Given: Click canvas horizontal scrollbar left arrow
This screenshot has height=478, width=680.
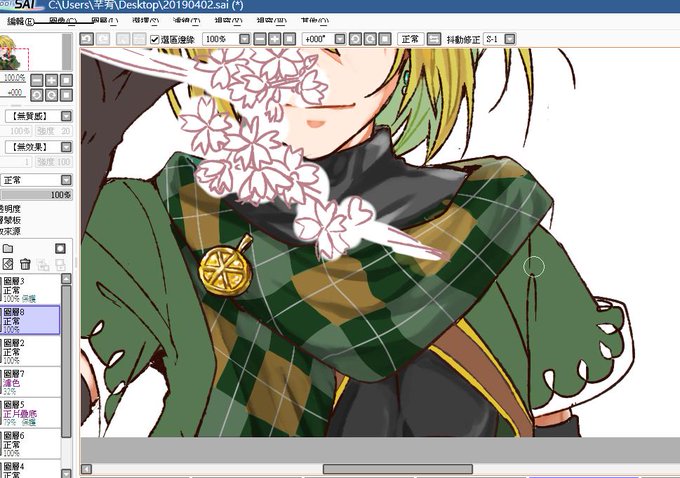Looking at the screenshot, I should click(x=86, y=469).
